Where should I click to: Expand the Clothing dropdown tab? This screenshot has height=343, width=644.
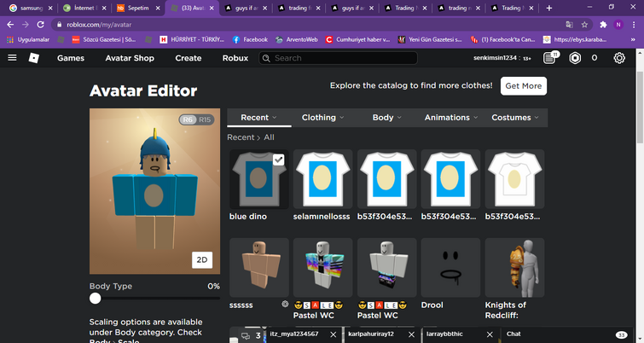coord(322,118)
